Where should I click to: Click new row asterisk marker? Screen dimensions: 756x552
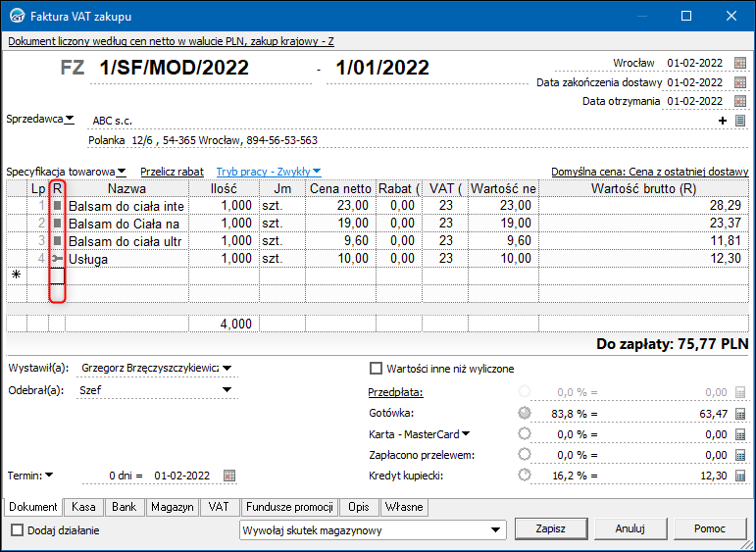click(x=17, y=275)
